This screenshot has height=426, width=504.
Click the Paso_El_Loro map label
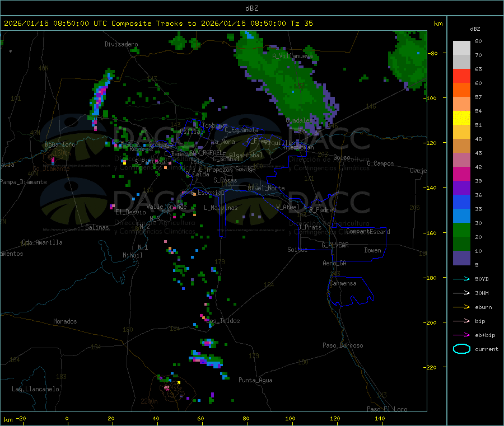[x=387, y=409]
